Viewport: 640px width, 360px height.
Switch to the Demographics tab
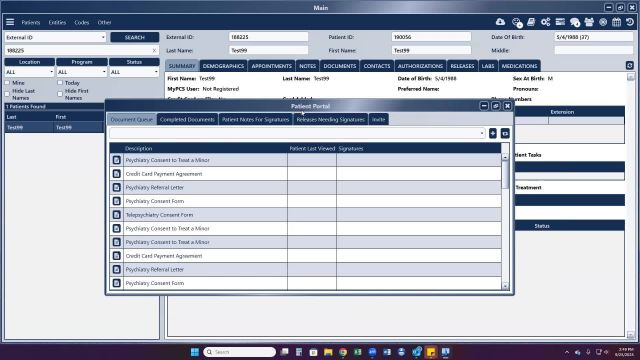[223, 66]
